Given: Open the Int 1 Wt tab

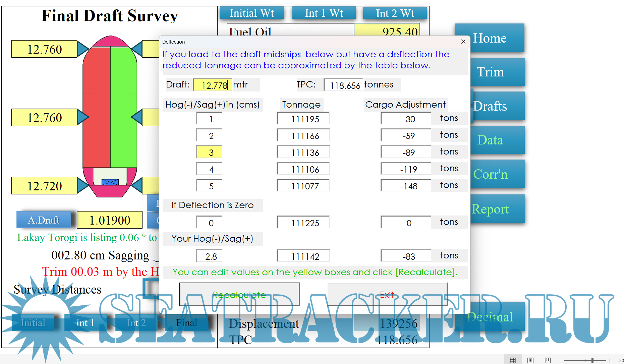Looking at the screenshot, I should [324, 13].
